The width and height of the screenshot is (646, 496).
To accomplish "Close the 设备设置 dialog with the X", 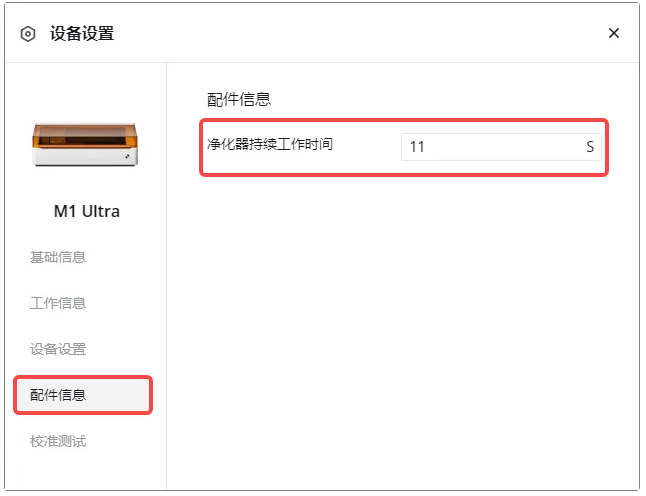I will (x=614, y=33).
